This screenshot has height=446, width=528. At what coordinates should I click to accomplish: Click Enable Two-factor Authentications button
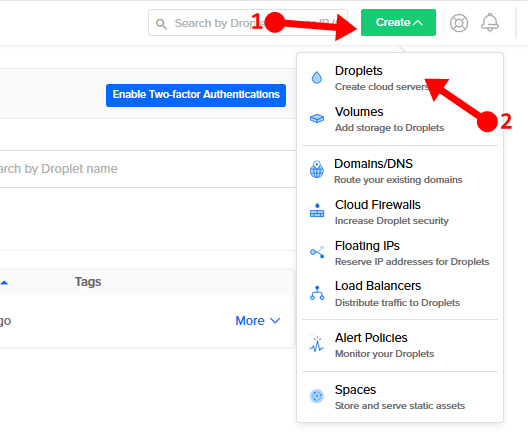point(196,95)
